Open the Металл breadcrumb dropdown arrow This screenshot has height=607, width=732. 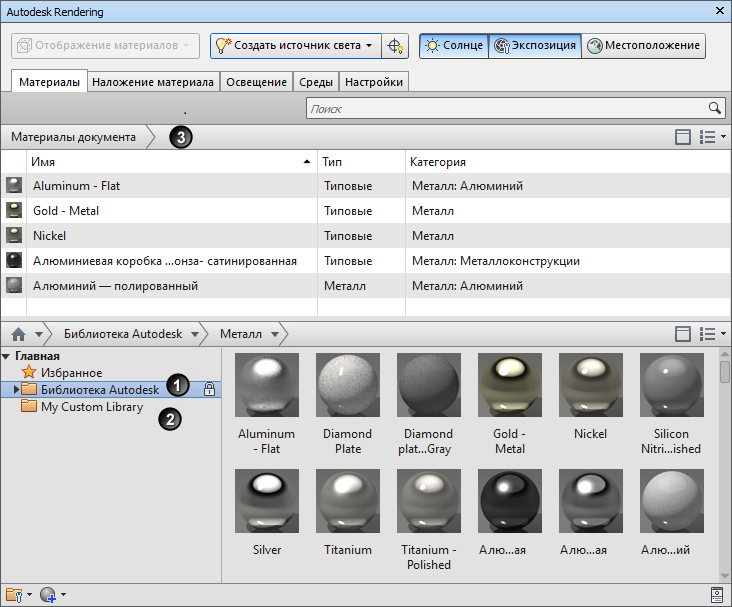click(x=275, y=334)
